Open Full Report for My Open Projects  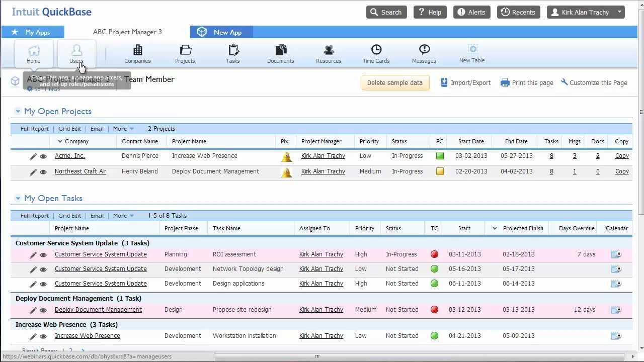35,129
